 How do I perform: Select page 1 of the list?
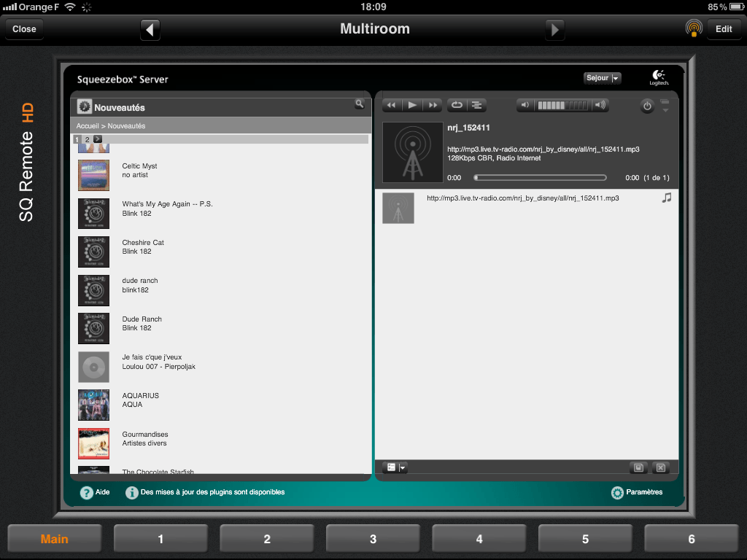coord(77,139)
